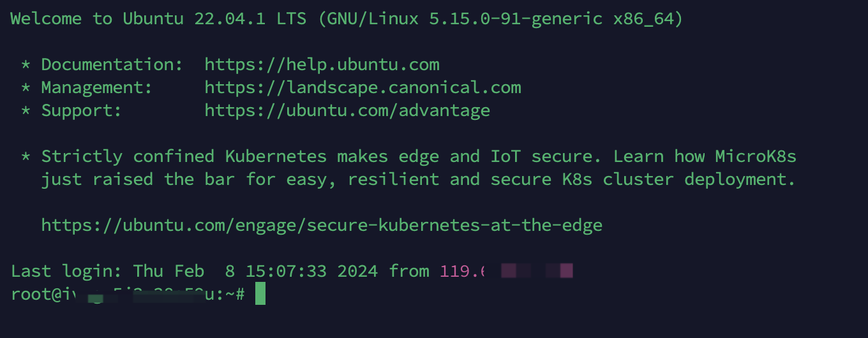868x338 pixels.
Task: Click the word "MicroK8s"
Action: coord(756,156)
